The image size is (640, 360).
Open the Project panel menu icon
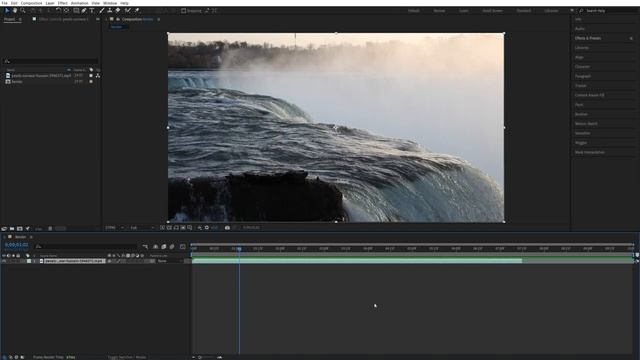(20, 19)
